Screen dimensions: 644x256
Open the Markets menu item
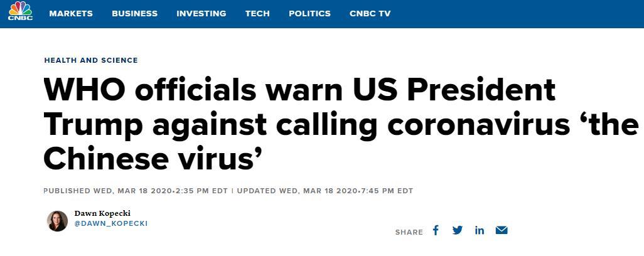(x=71, y=14)
